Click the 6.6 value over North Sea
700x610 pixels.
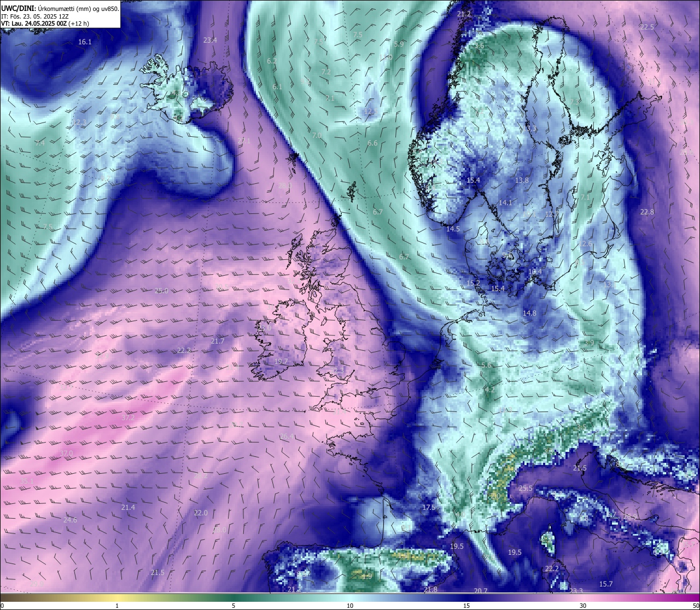point(372,143)
